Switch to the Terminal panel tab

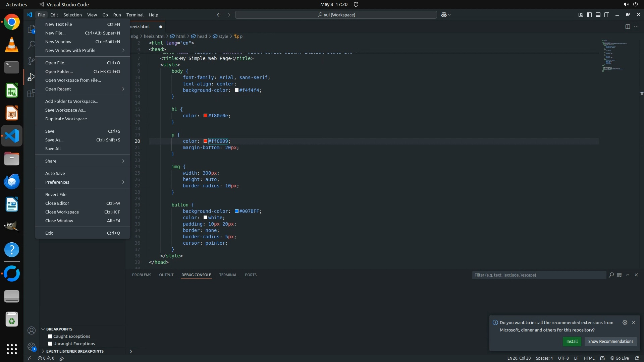(228, 275)
